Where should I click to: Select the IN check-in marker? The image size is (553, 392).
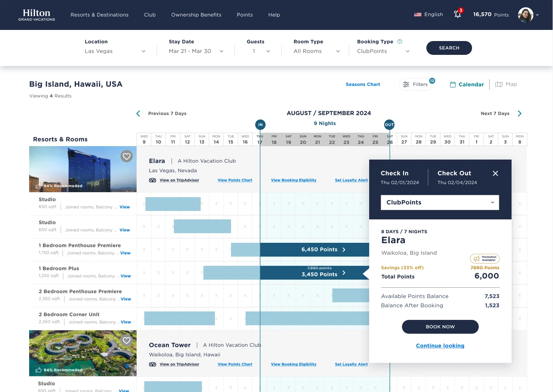click(260, 125)
